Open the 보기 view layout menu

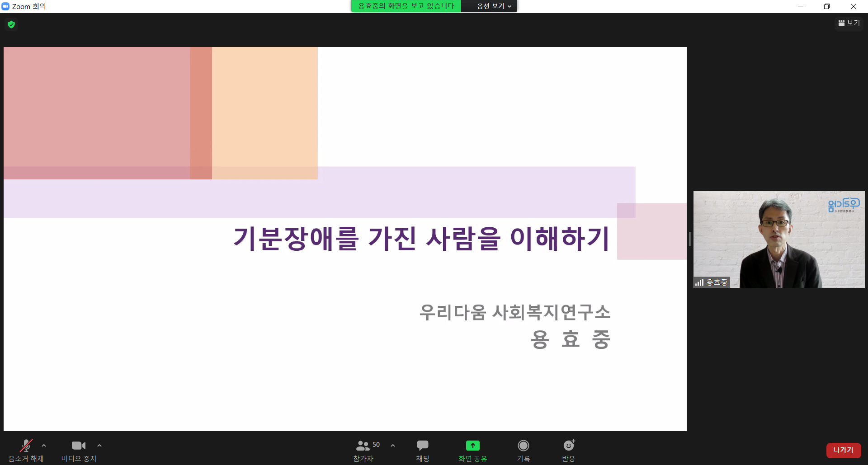[849, 23]
